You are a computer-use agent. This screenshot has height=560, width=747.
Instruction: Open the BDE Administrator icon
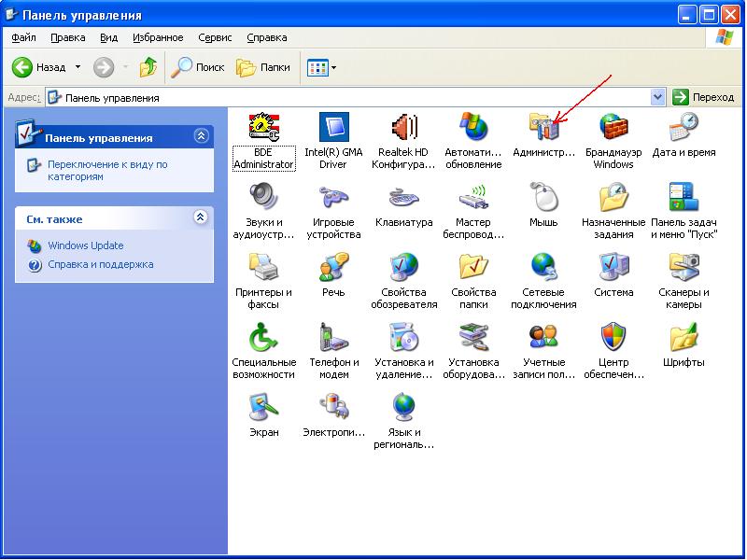pyautogui.click(x=263, y=128)
